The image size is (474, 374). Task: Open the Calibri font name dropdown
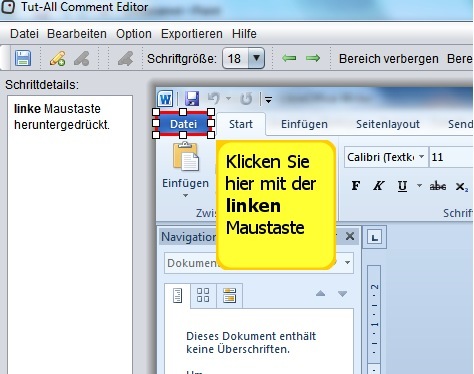click(421, 157)
